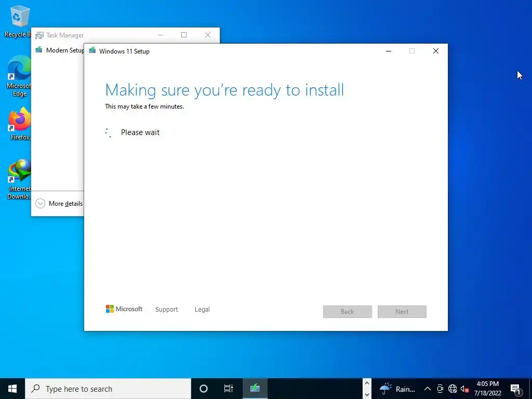
Task: Close the Task Manager window
Action: pyautogui.click(x=208, y=35)
